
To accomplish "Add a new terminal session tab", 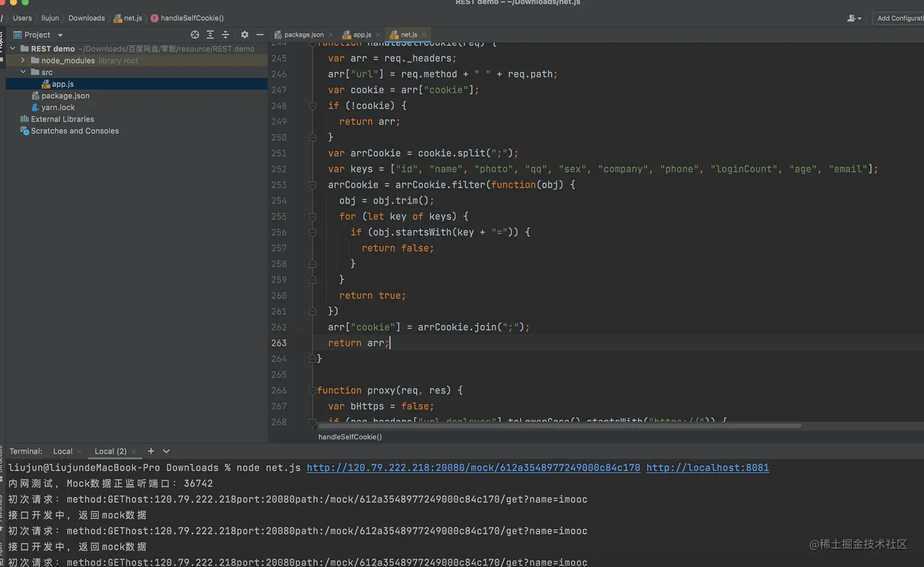I will pos(151,451).
